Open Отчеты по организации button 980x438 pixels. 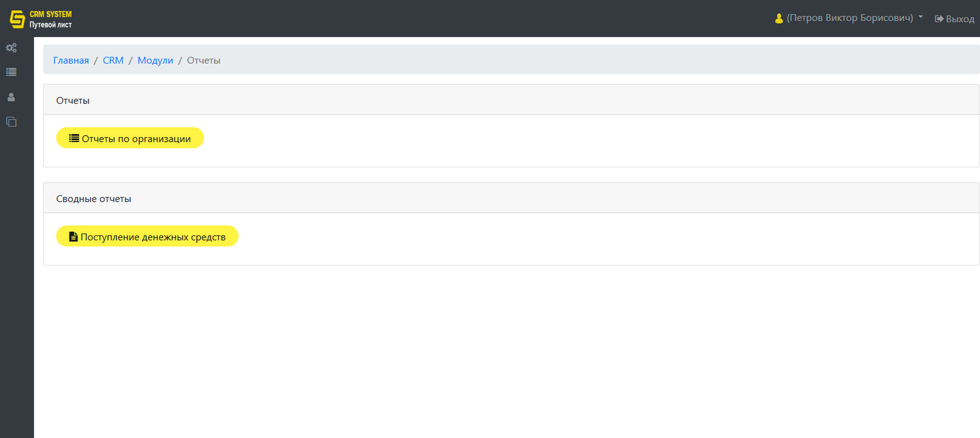130,138
